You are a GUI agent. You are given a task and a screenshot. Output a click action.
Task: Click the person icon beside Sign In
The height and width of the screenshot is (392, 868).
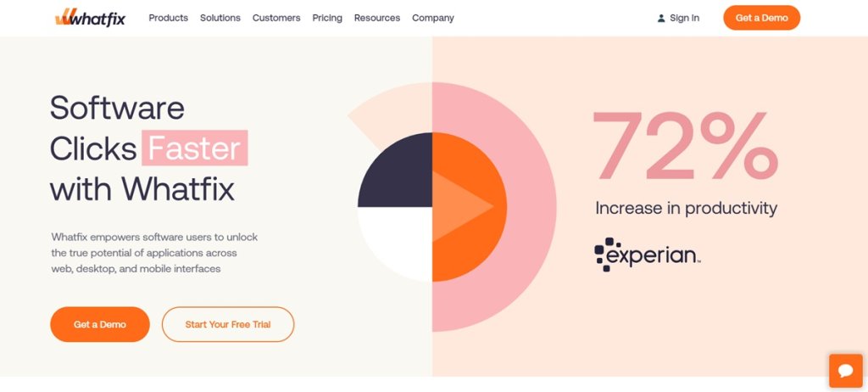click(661, 19)
